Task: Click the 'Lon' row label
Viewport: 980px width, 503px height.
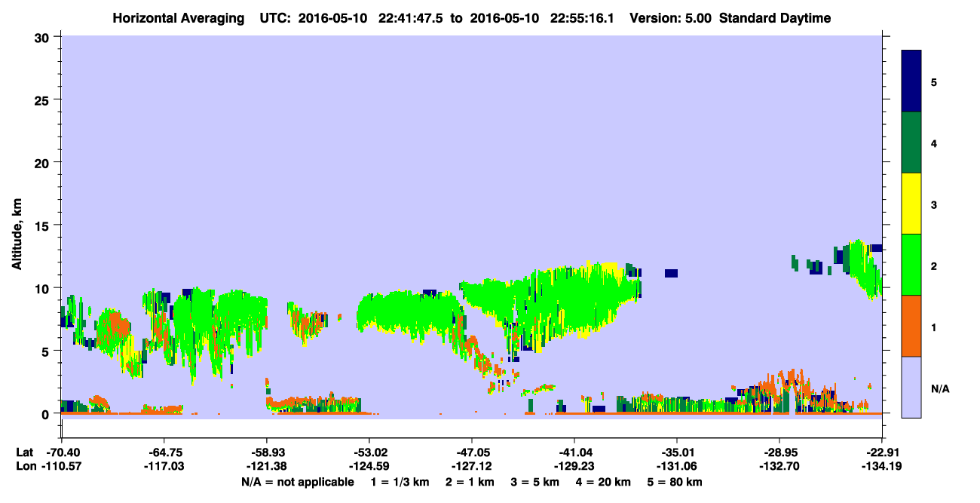Action: pos(25,467)
